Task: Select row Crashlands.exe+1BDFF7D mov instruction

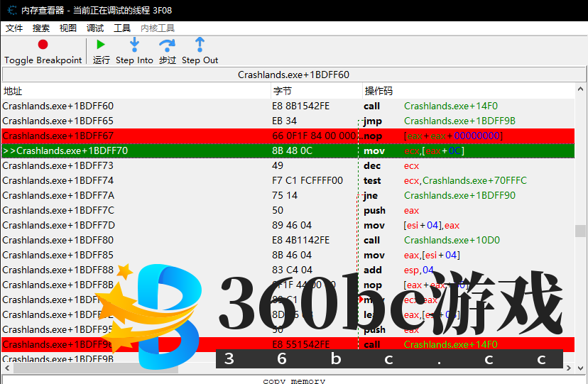Action: pos(288,225)
